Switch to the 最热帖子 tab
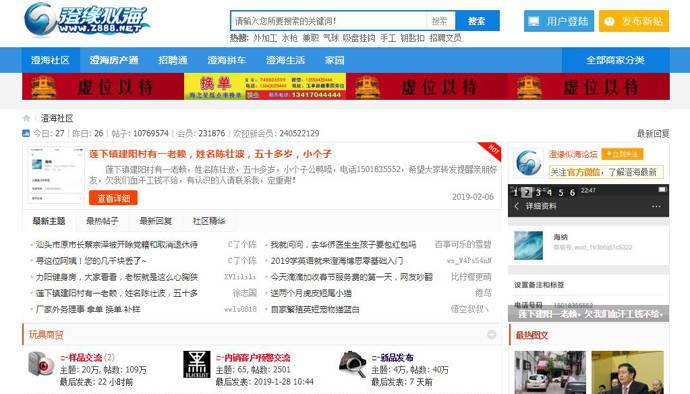 [x=102, y=221]
